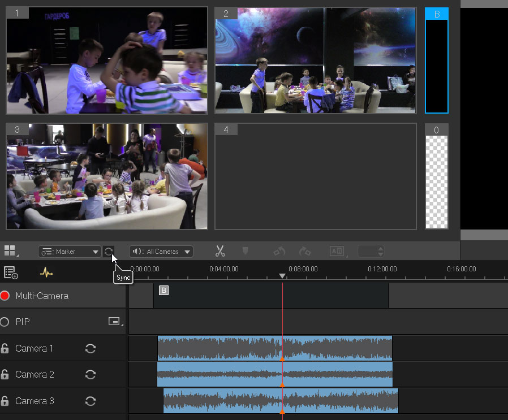Open the camera grid layout selector
Screen dimensions: 508x420
10,251
